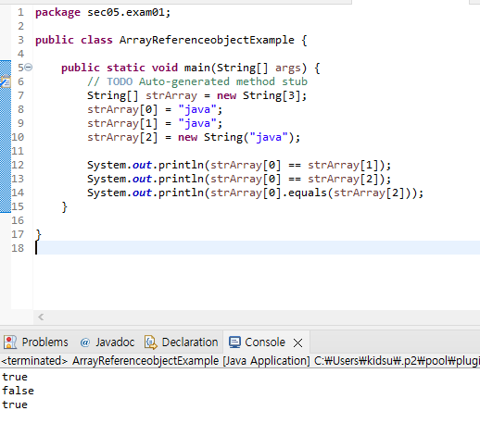Screen dimensions: 480x448
Task: Collapse the main method fold marker
Action: pyautogui.click(x=28, y=68)
